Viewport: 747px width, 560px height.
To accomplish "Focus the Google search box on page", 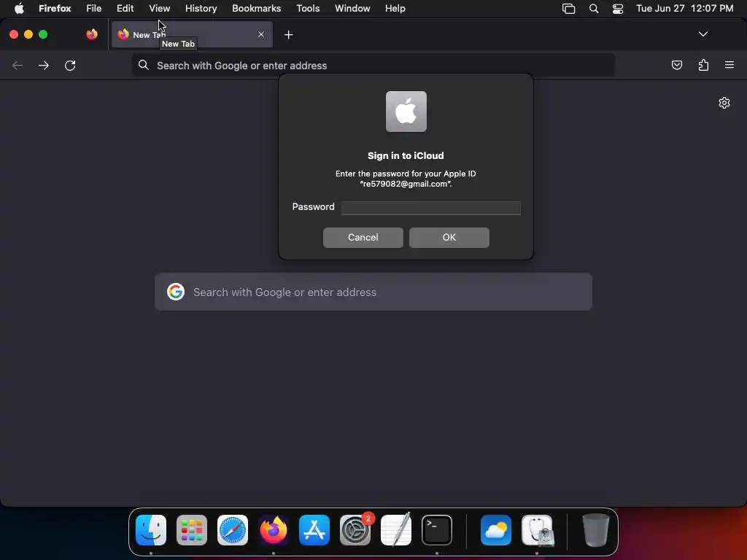I will [x=373, y=292].
